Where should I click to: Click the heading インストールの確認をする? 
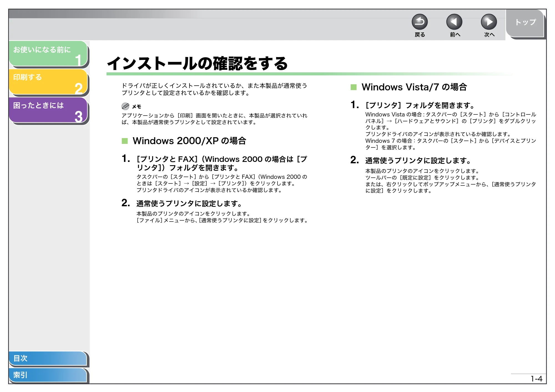pos(197,63)
